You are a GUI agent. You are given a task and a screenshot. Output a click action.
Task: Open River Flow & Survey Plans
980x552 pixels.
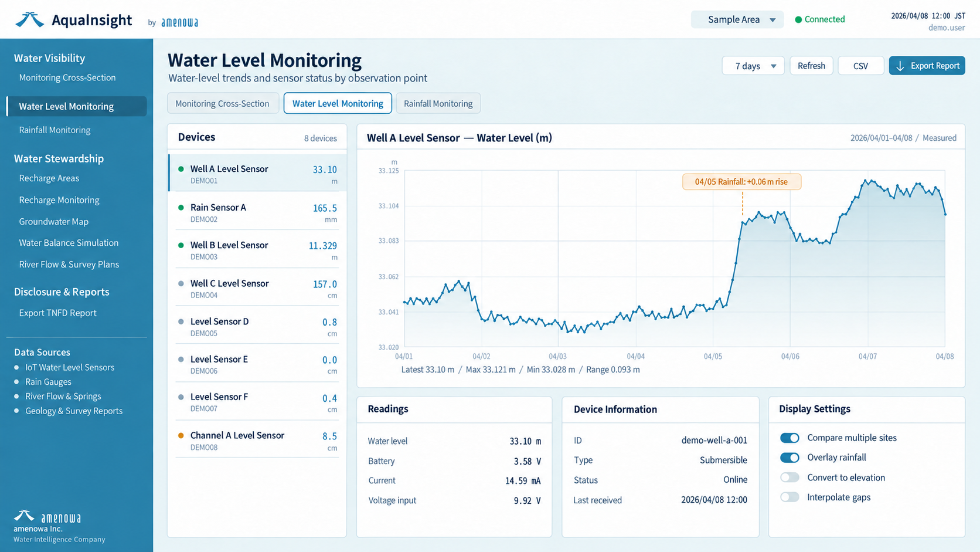(x=69, y=265)
